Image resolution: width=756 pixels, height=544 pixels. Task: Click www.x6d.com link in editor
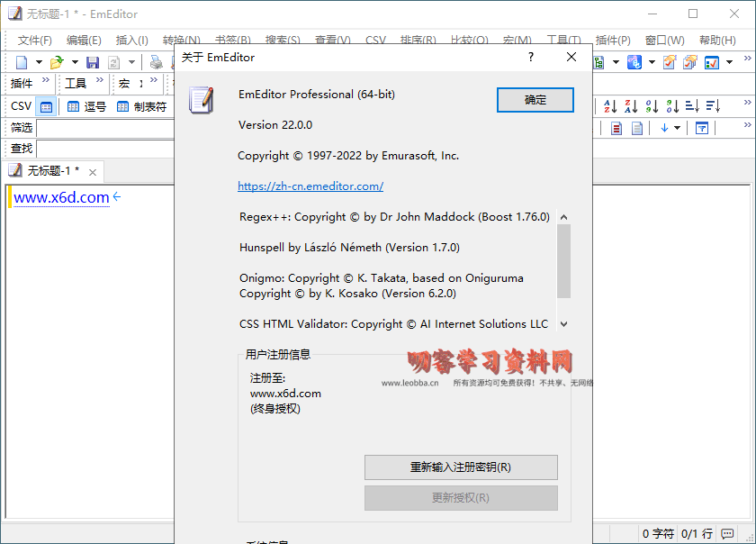(x=61, y=197)
